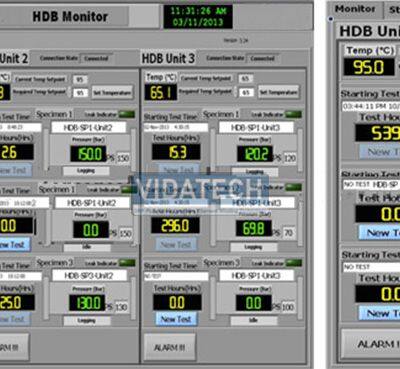Viewport: 400px width, 369px height.
Task: Click Logging status under 150.0 pressure
Action: click(86, 171)
